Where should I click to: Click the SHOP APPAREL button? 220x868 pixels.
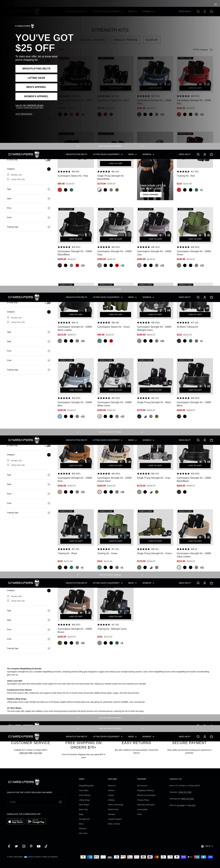[151, 194]
